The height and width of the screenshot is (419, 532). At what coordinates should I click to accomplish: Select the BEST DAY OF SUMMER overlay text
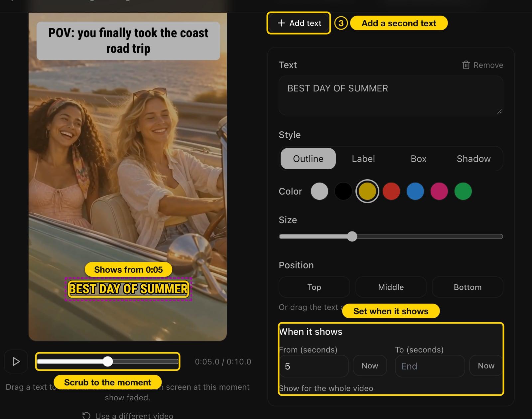pos(128,289)
